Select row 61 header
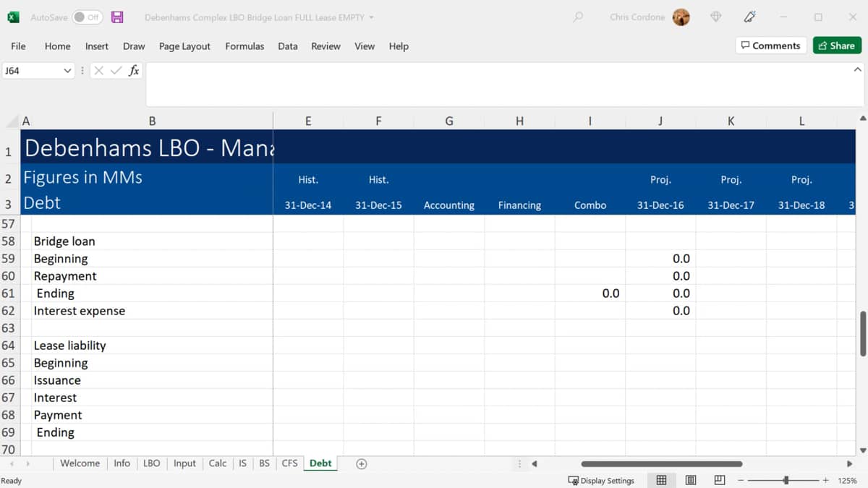The image size is (868, 488). 9,294
